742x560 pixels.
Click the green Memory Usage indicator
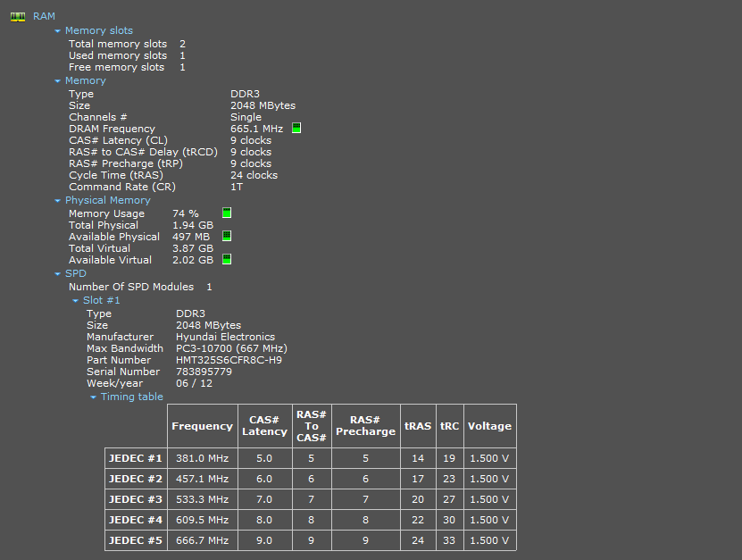[227, 213]
